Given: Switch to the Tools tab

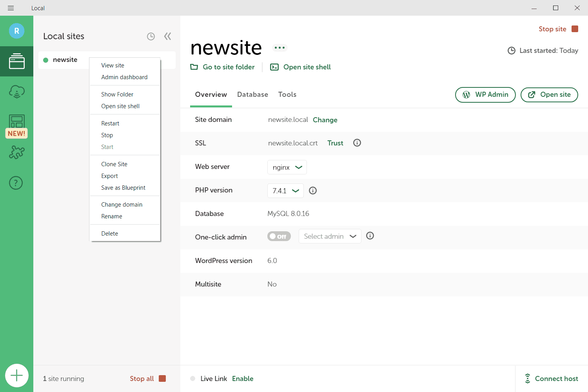Looking at the screenshot, I should [x=287, y=94].
